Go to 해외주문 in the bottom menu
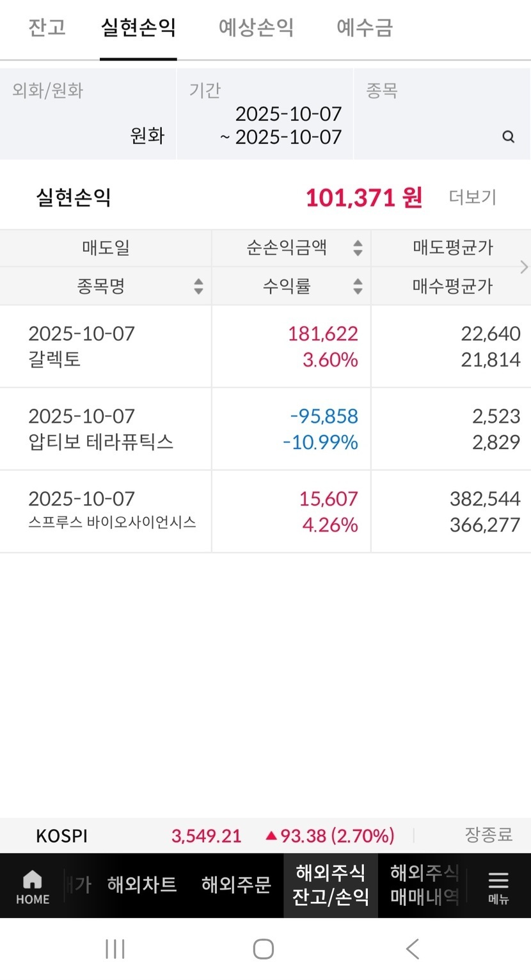This screenshot has width=531, height=980. pyautogui.click(x=236, y=885)
